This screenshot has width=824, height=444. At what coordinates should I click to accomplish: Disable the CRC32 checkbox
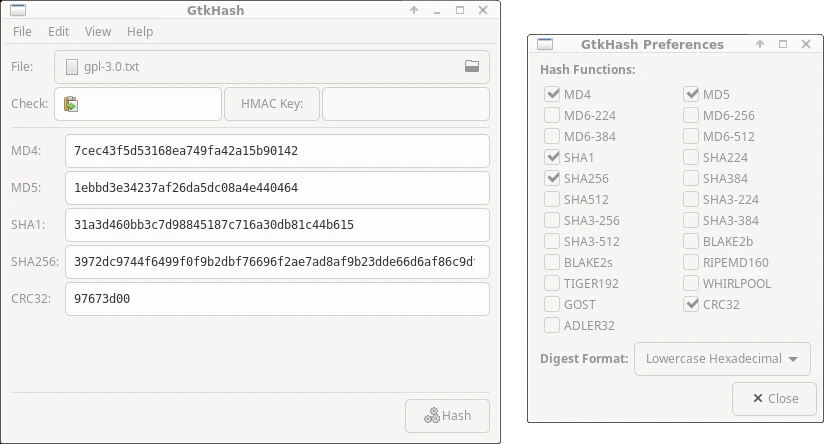pyautogui.click(x=691, y=304)
